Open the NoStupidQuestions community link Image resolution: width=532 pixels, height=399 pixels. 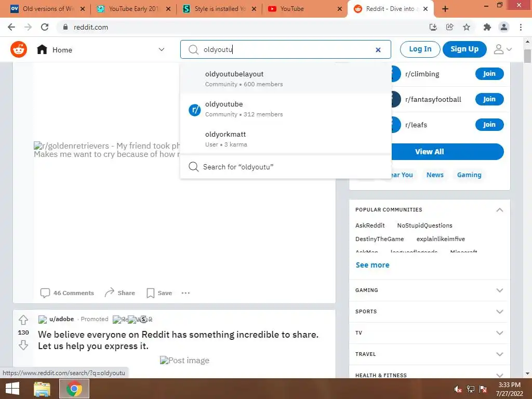(x=425, y=225)
